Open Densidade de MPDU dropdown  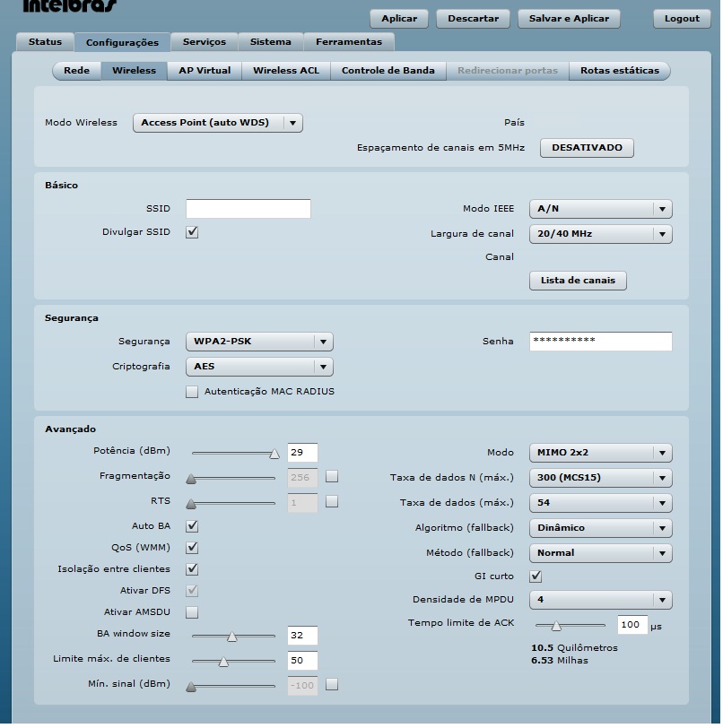tap(600, 600)
